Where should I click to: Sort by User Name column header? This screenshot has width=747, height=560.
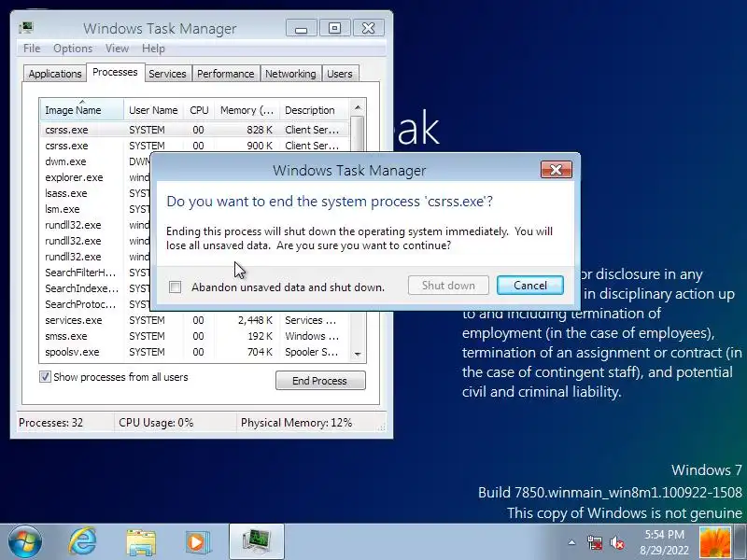(153, 110)
